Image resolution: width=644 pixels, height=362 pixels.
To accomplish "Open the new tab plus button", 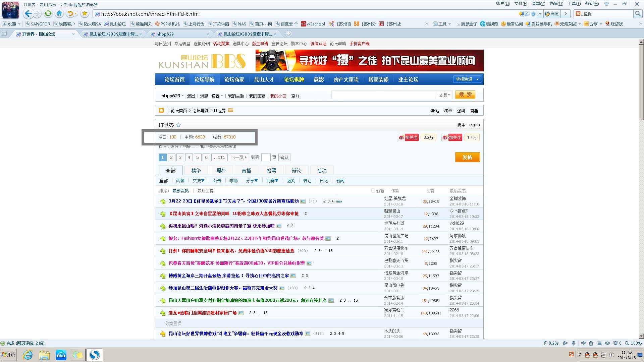I will click(288, 34).
